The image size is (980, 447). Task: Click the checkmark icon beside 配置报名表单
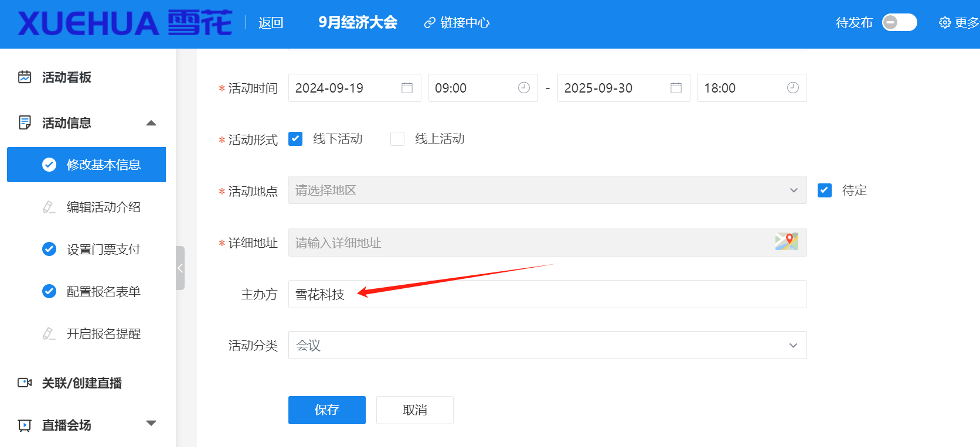[x=49, y=291]
